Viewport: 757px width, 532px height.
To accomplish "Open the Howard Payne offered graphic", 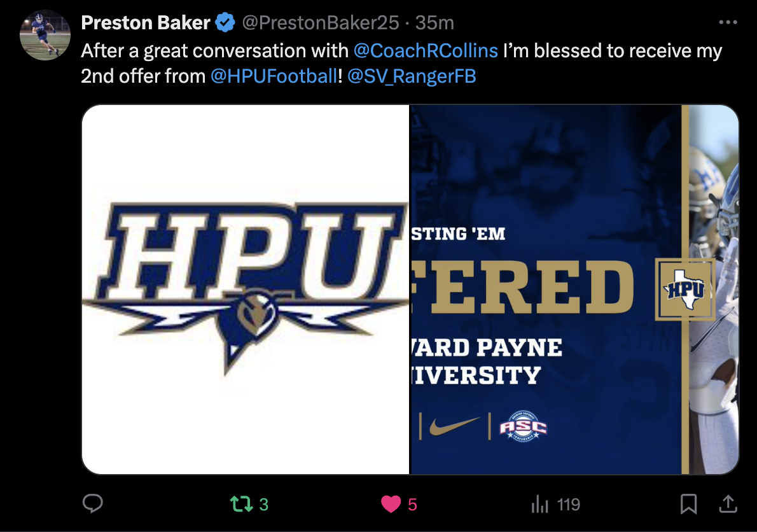I will 574,289.
